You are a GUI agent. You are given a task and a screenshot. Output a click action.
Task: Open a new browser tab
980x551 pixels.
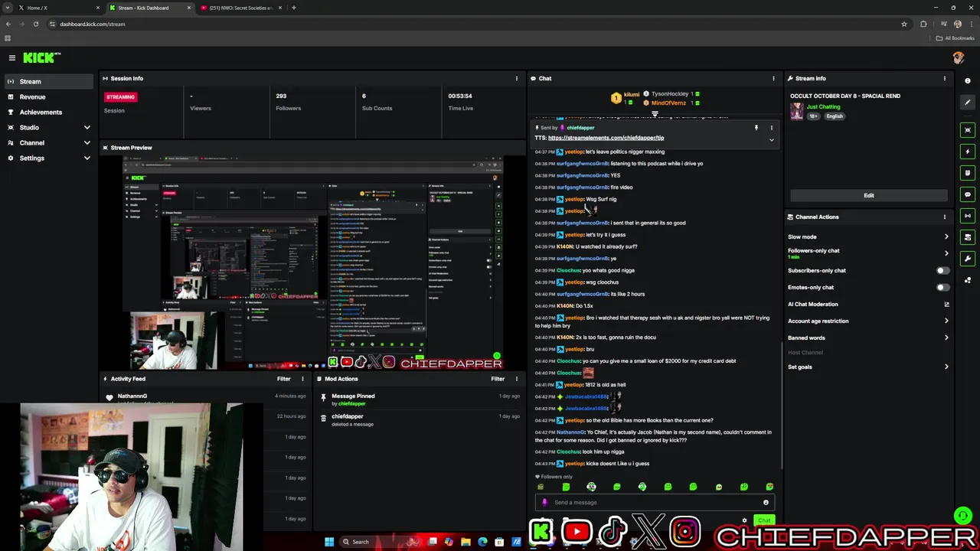294,8
